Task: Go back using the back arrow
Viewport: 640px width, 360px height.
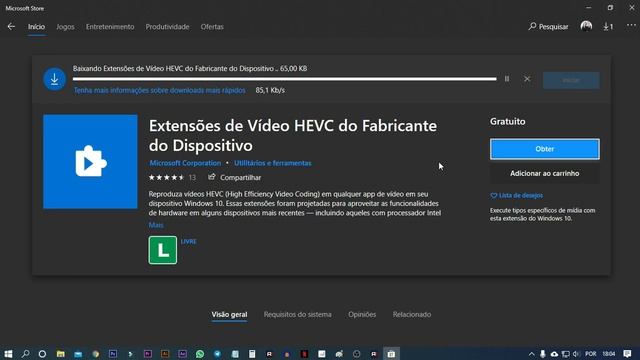Action: pos(11,27)
